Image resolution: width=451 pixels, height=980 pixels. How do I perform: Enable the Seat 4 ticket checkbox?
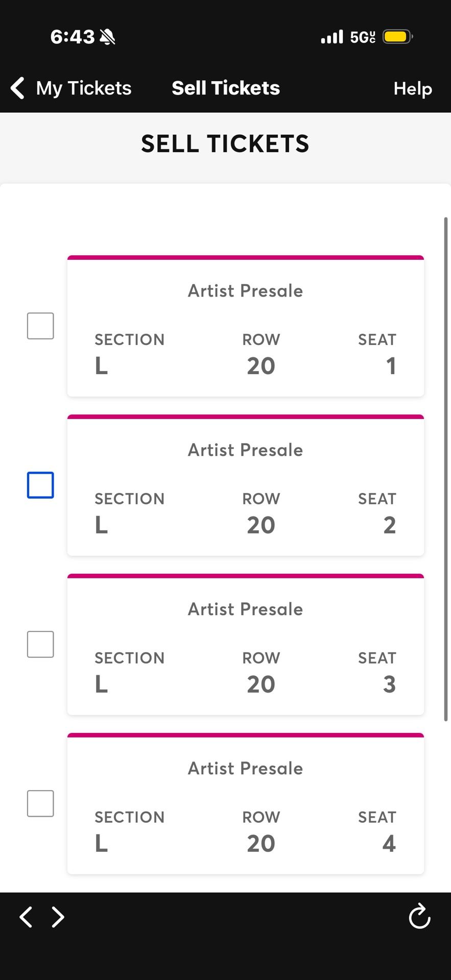coord(40,803)
